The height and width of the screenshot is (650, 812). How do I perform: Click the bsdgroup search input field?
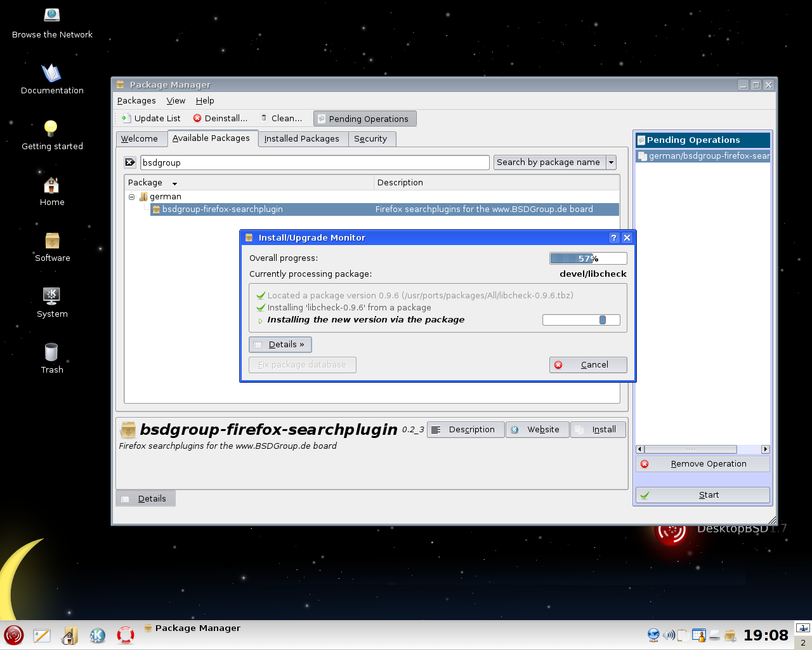(315, 162)
